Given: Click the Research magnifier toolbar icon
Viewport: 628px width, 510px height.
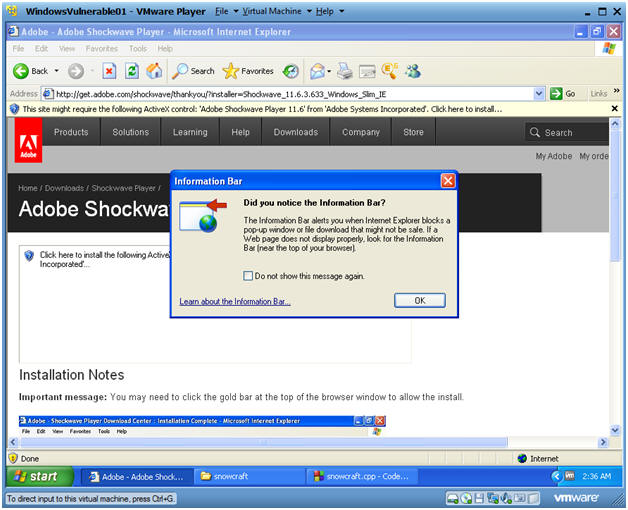Looking at the screenshot, I should coord(390,71).
